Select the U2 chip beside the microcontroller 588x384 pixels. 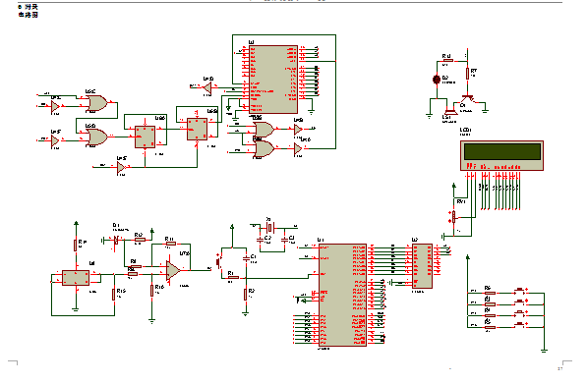pos(422,266)
